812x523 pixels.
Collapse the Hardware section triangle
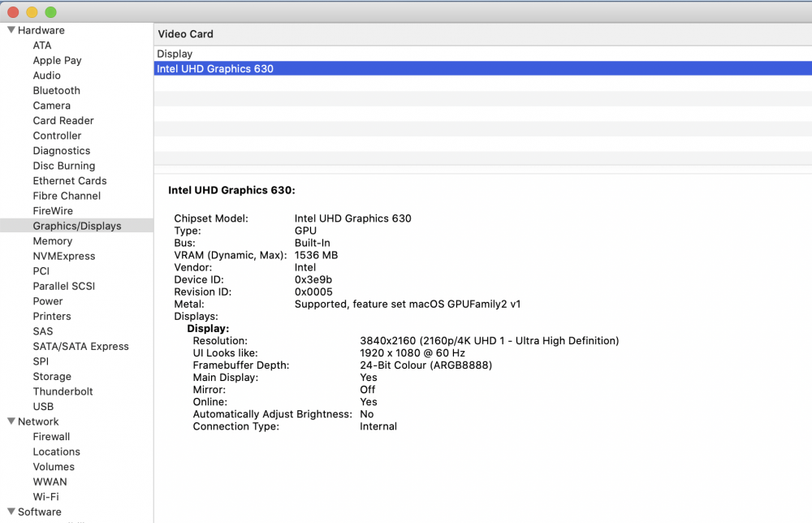[11, 30]
